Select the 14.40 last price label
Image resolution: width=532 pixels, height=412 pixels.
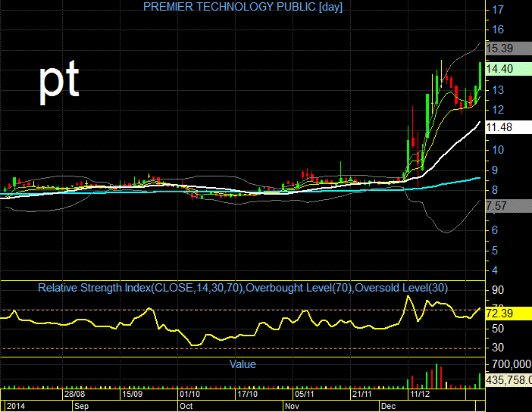point(509,69)
